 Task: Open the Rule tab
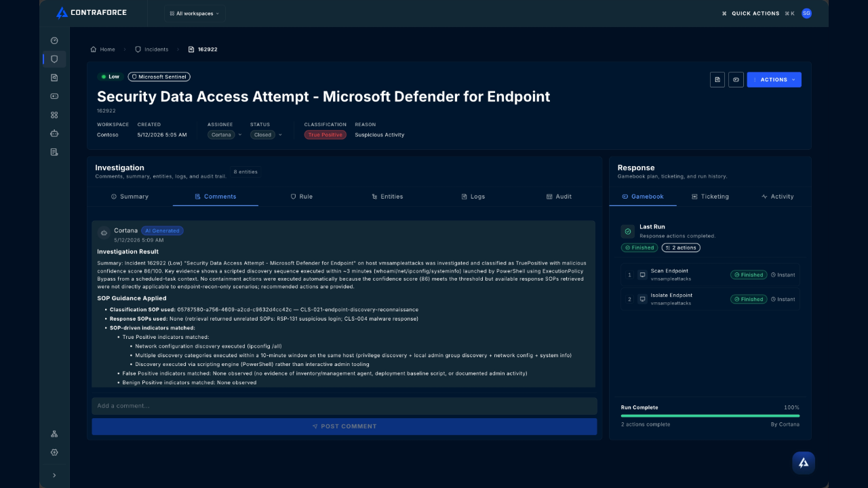click(301, 197)
